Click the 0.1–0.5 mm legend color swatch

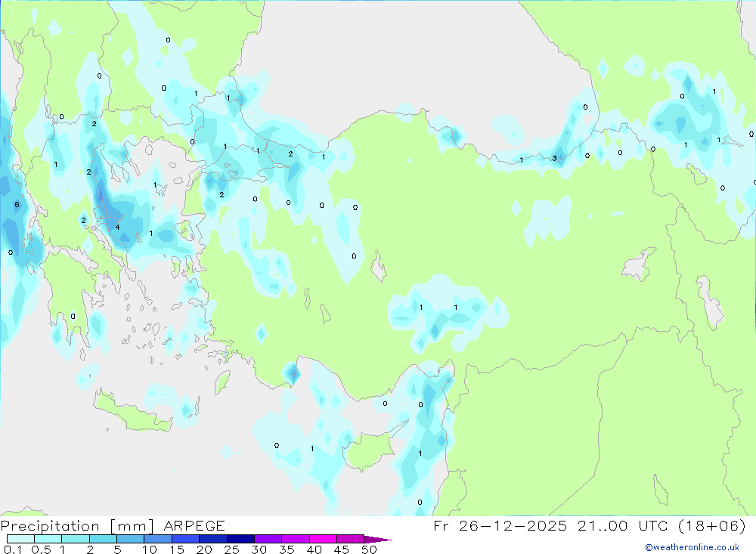(x=20, y=539)
